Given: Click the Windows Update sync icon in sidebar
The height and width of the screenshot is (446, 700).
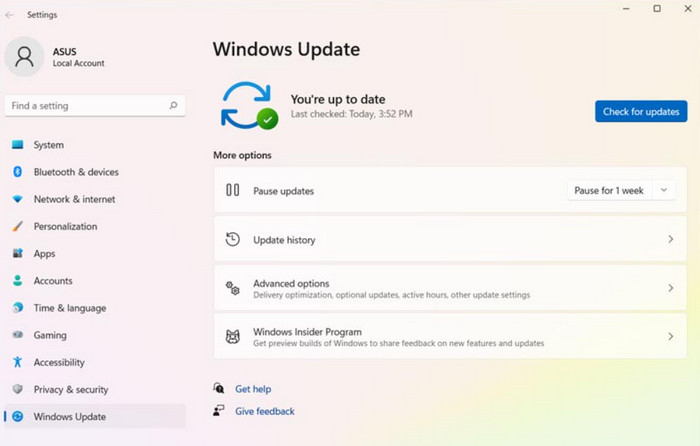Looking at the screenshot, I should click(x=17, y=417).
